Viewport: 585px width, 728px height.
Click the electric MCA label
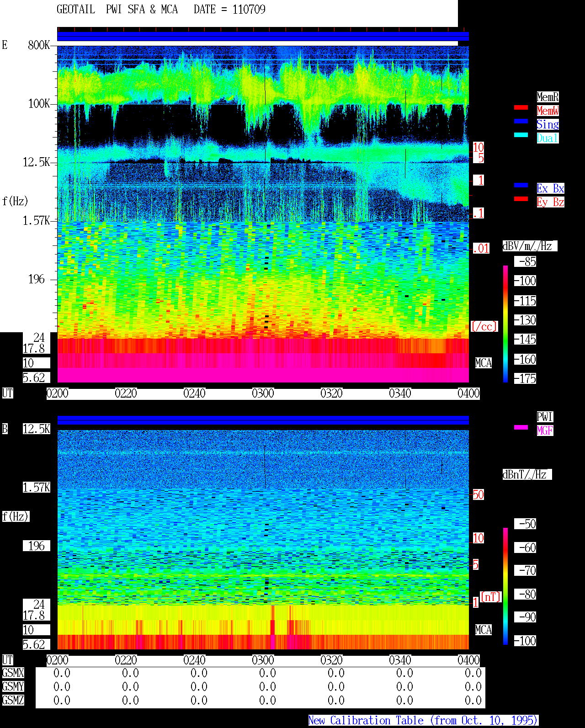point(484,363)
